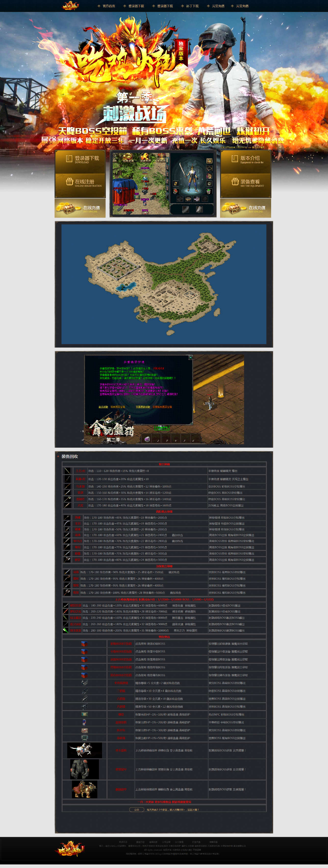This screenshot has height=868, width=328.
Task: Click the large 登录器下载 DOWNLOAD button
Action: 80,162
